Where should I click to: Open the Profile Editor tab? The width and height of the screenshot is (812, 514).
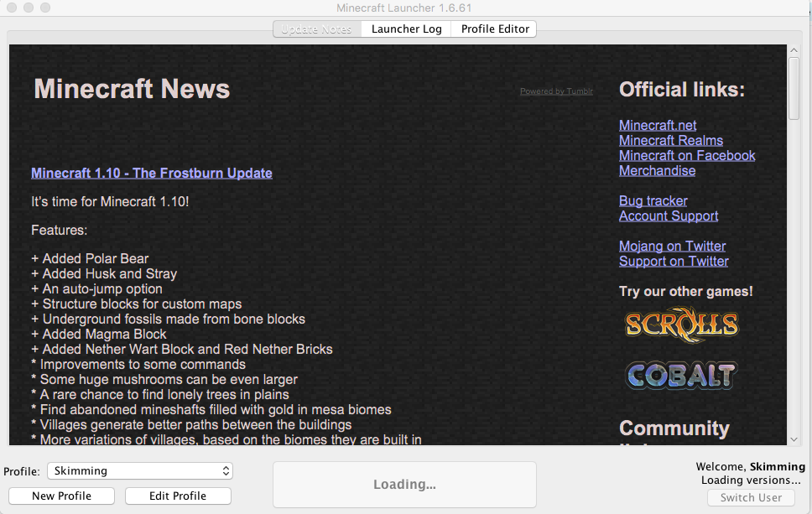point(495,29)
